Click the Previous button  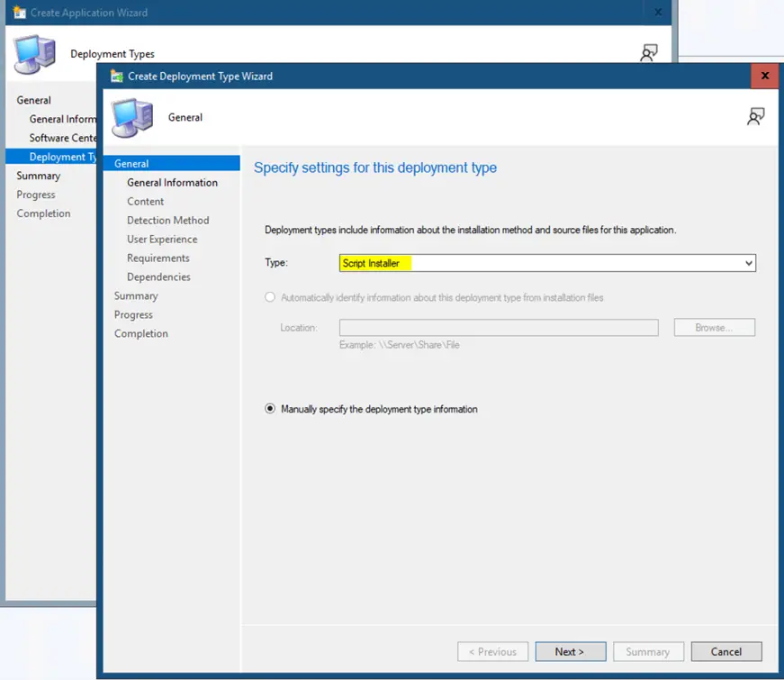pos(492,651)
